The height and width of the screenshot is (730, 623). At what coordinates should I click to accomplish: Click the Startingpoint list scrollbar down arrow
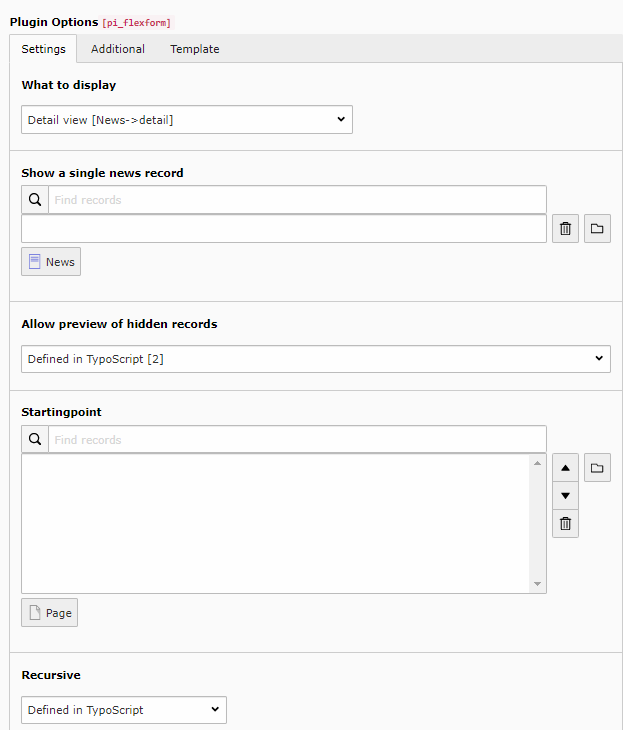(538, 584)
